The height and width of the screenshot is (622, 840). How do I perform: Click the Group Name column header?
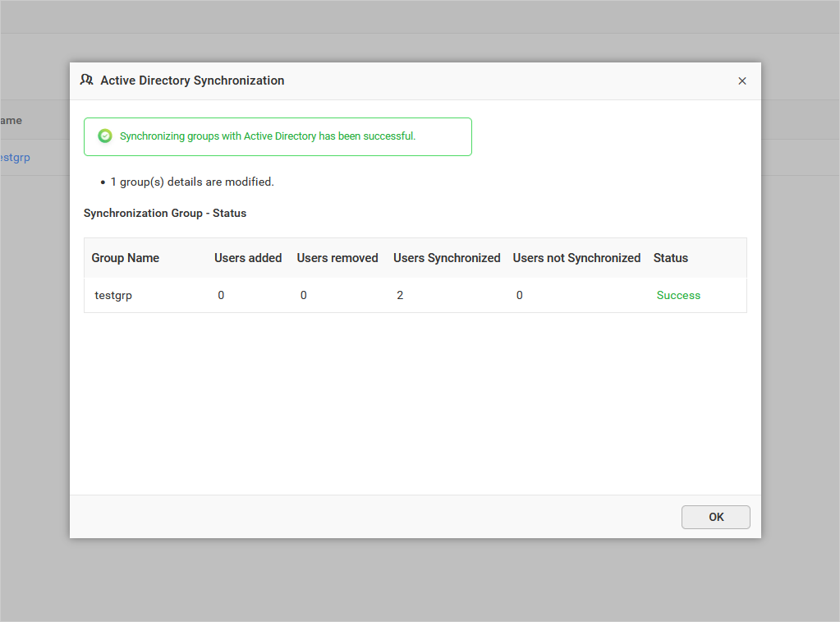[x=125, y=257]
